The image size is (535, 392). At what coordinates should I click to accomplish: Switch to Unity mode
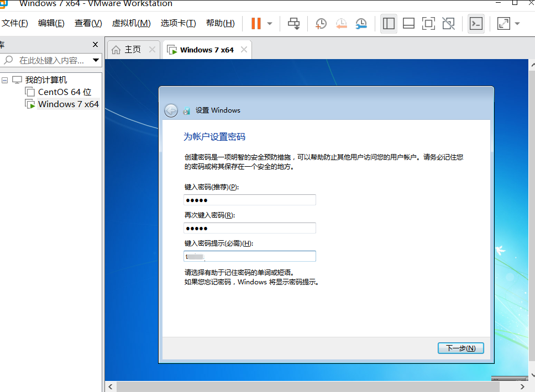coord(448,23)
